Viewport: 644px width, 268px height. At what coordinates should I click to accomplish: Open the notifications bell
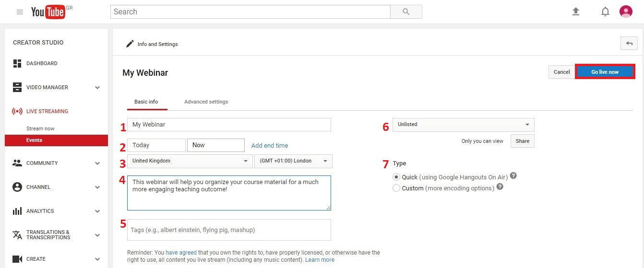pos(606,12)
